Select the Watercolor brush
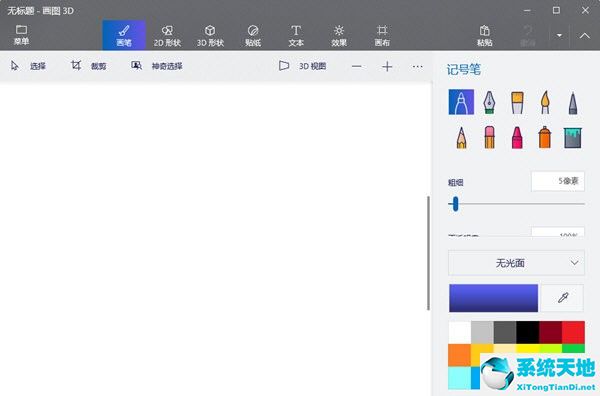Screen dimensions: 600x396 [545, 102]
